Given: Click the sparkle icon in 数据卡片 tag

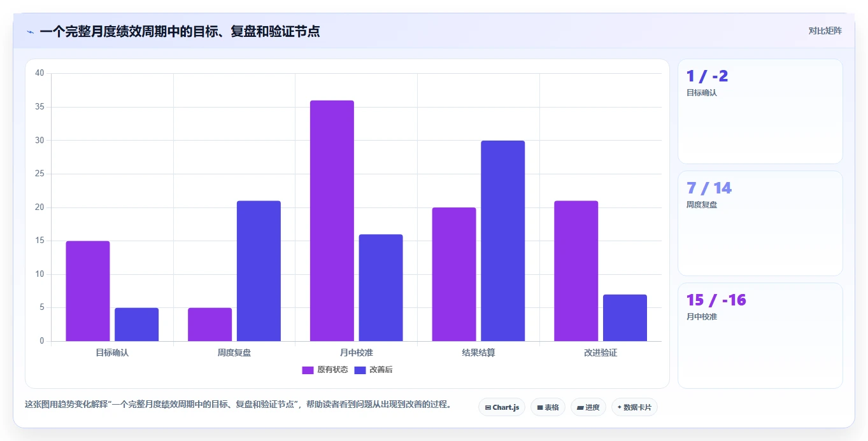Looking at the screenshot, I should [x=620, y=407].
